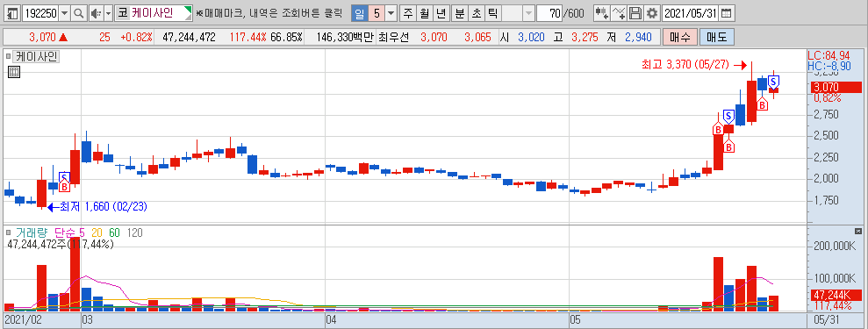Select the 일 daily period toggle
The width and height of the screenshot is (868, 329).
point(359,12)
